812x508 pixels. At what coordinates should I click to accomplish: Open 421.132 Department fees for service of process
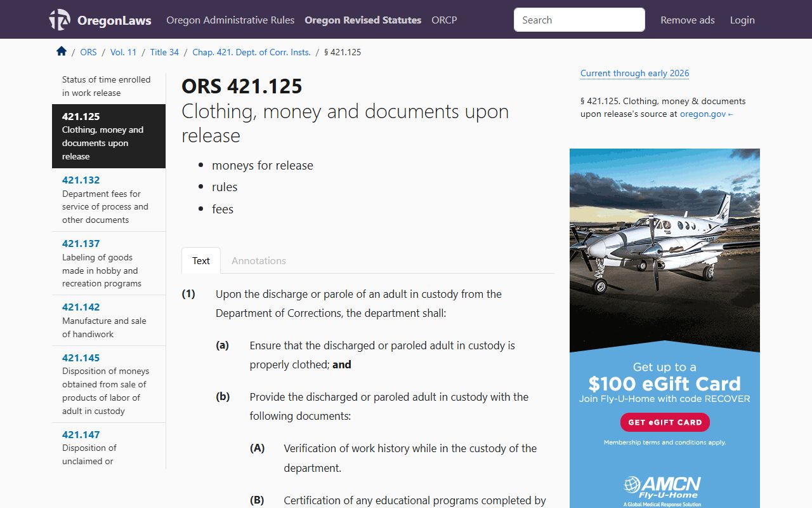pyautogui.click(x=108, y=199)
